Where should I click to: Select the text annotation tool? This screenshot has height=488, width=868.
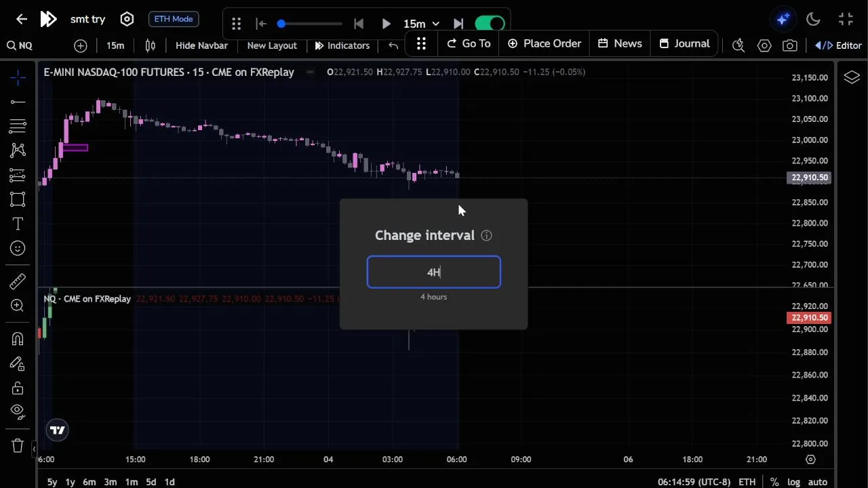(x=18, y=224)
